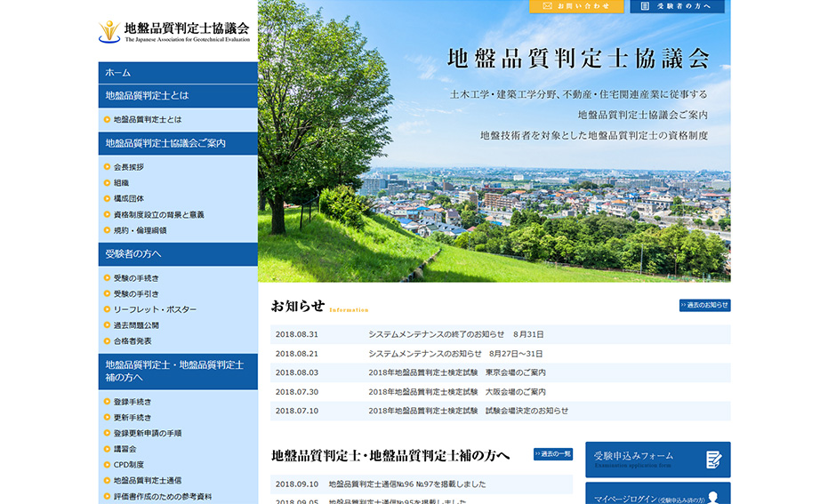Click the orange bullet beside 受験の手続き
This screenshot has height=504, width=836.
pos(107,277)
